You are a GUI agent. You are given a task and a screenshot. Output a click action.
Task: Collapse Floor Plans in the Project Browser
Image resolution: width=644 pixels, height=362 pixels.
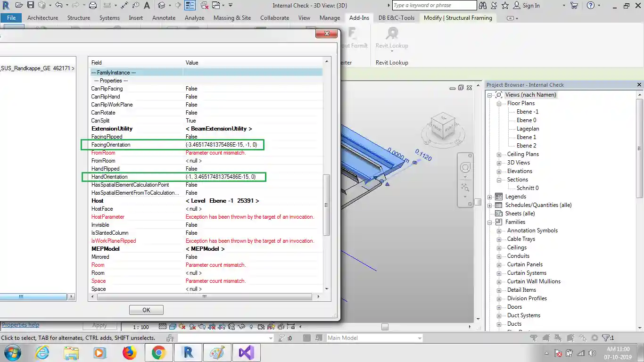point(498,103)
